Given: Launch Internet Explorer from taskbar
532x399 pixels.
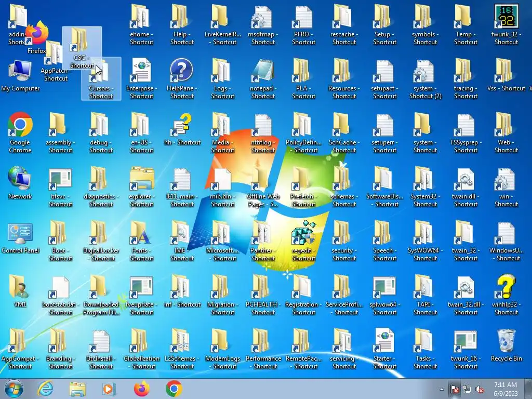Looking at the screenshot, I should point(45,389).
